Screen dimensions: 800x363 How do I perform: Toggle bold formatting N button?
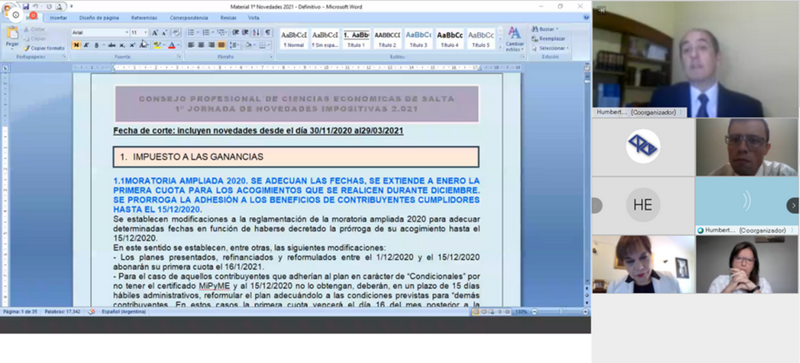pyautogui.click(x=76, y=45)
